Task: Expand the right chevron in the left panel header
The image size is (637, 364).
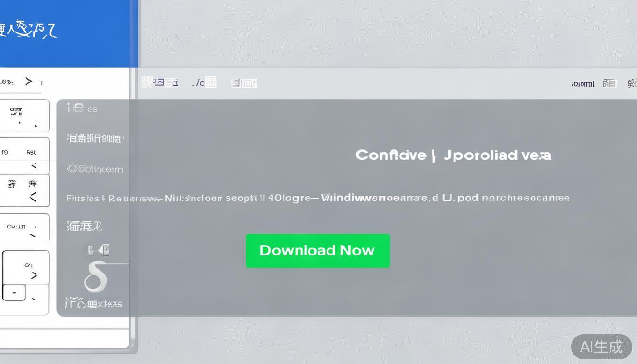Action: [29, 82]
